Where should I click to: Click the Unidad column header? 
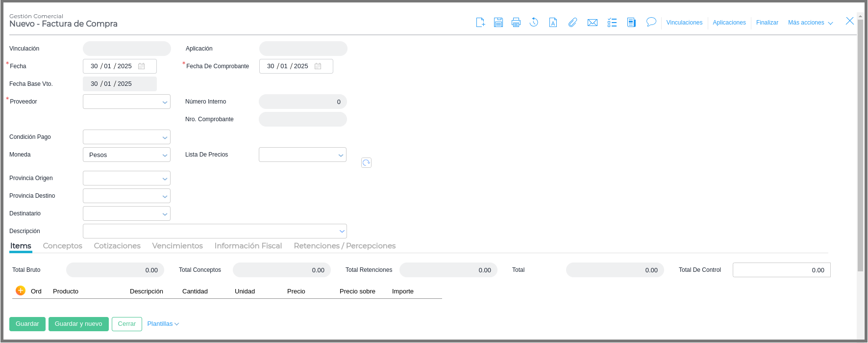pyautogui.click(x=245, y=291)
